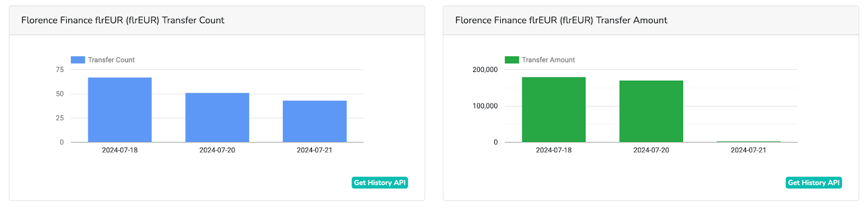Select the 2024-07-18 blue transfer count bar
Viewport: 868px width, 208px height.
pos(120,110)
